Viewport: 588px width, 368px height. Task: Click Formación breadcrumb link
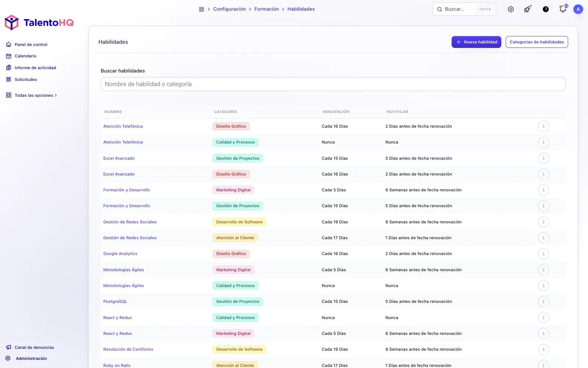266,9
